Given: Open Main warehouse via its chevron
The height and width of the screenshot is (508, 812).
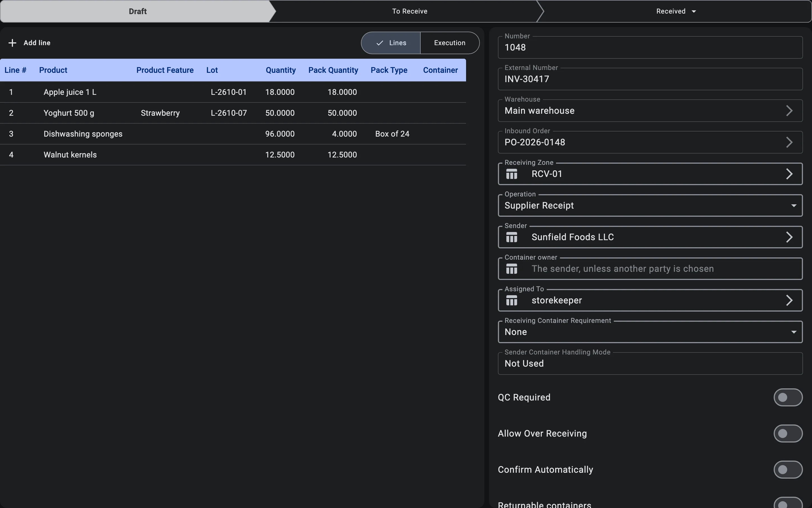Looking at the screenshot, I should coord(789,111).
